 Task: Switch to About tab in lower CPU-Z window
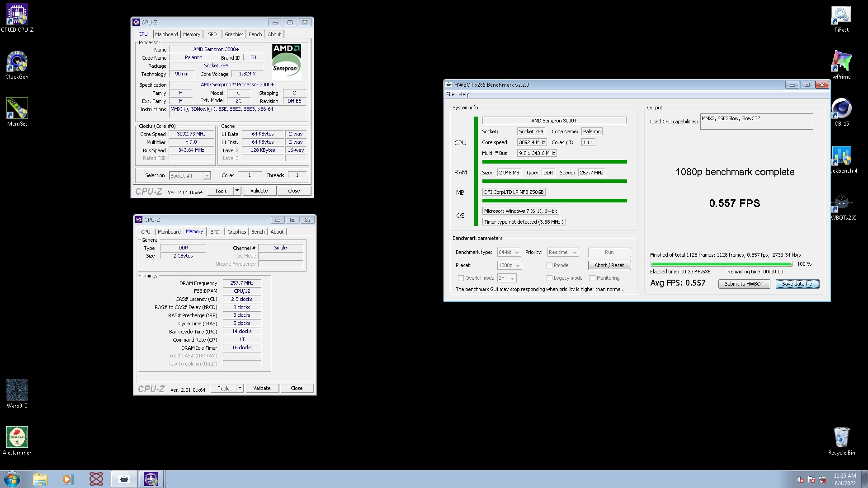(277, 232)
